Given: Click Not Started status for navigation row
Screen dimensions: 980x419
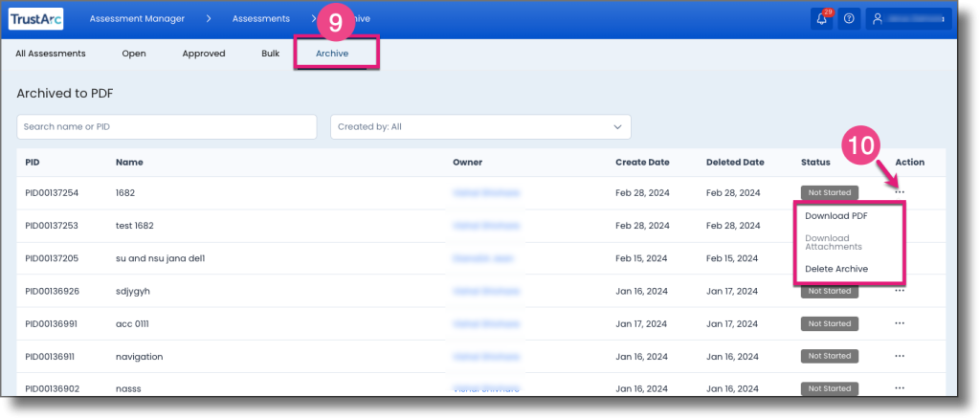Looking at the screenshot, I should click(x=830, y=356).
